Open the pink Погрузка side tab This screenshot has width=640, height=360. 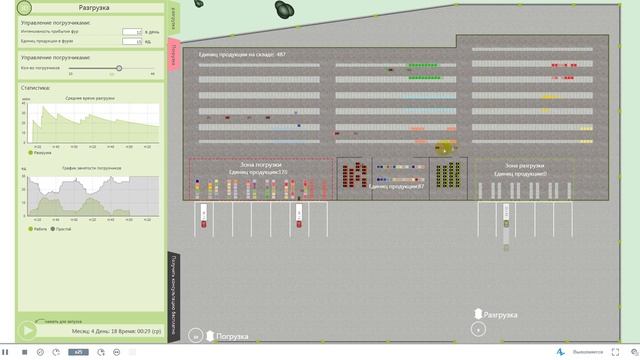[174, 55]
